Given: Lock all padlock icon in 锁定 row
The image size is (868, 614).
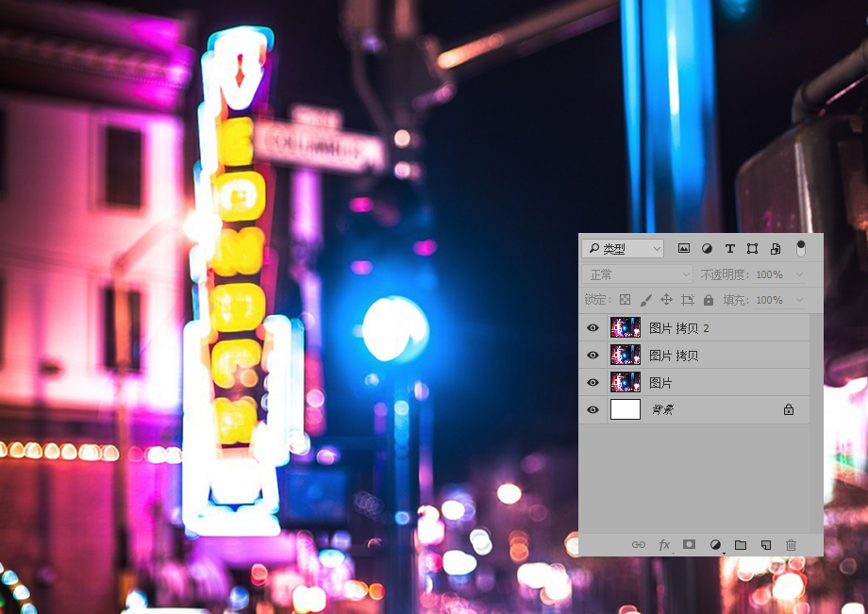Looking at the screenshot, I should point(709,300).
